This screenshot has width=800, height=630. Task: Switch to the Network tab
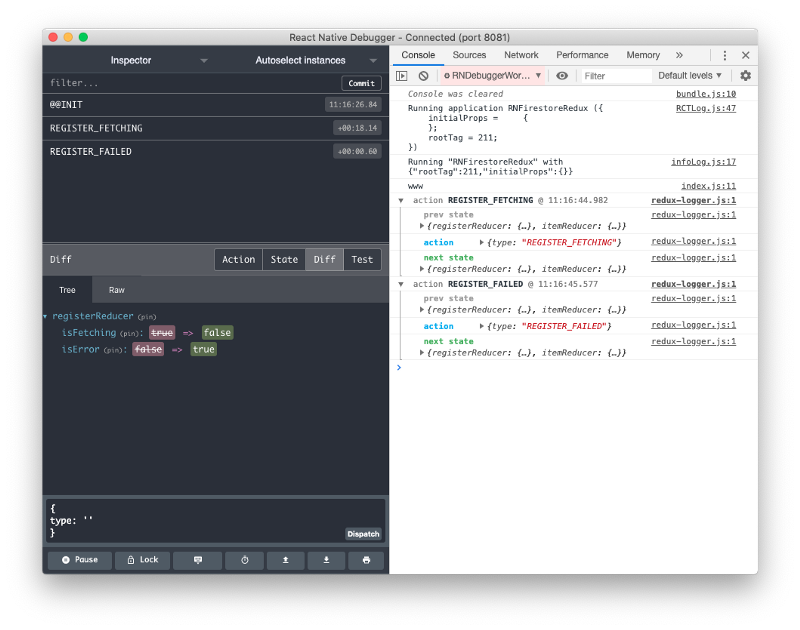pos(523,55)
